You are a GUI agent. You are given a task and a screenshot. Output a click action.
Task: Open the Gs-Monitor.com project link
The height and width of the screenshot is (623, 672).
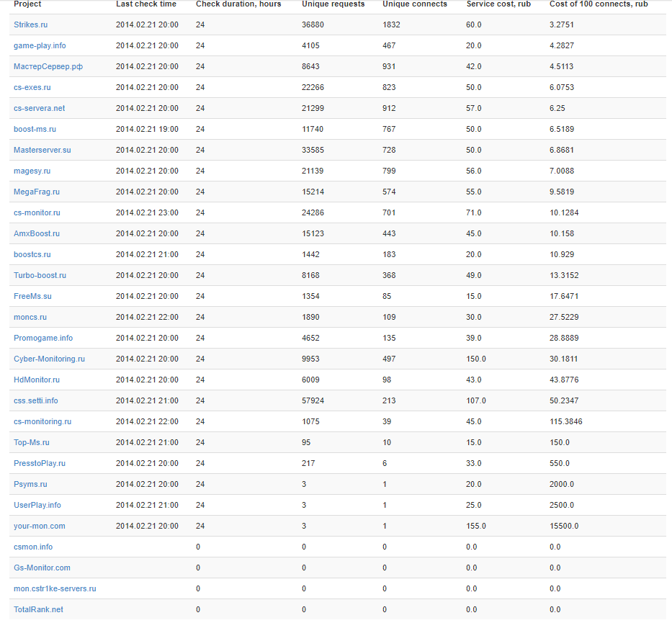click(x=42, y=568)
